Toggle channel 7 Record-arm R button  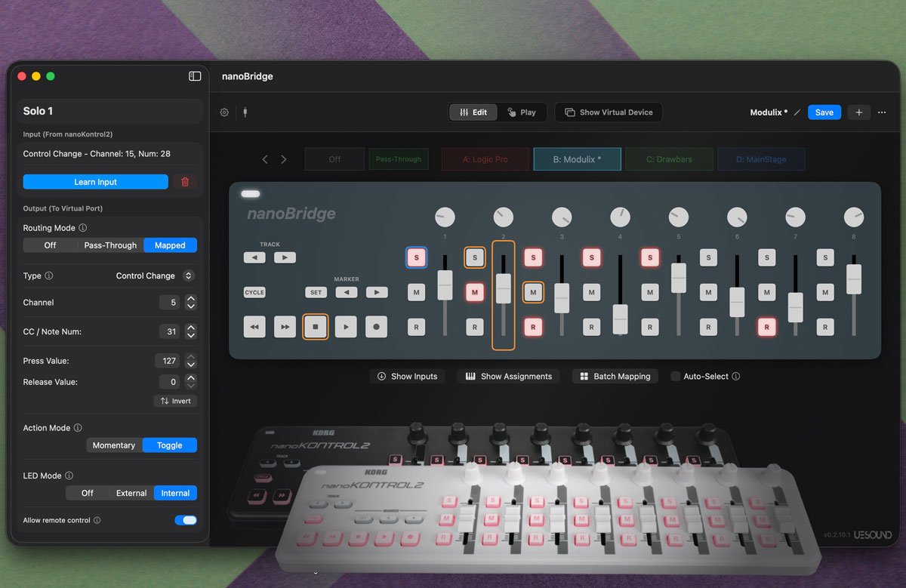coord(767,327)
